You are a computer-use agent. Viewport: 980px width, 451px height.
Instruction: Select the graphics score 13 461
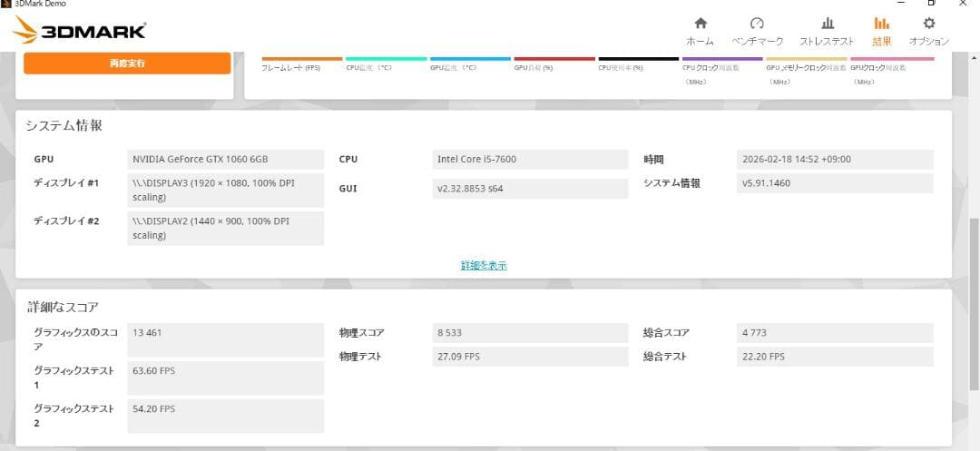pos(226,339)
